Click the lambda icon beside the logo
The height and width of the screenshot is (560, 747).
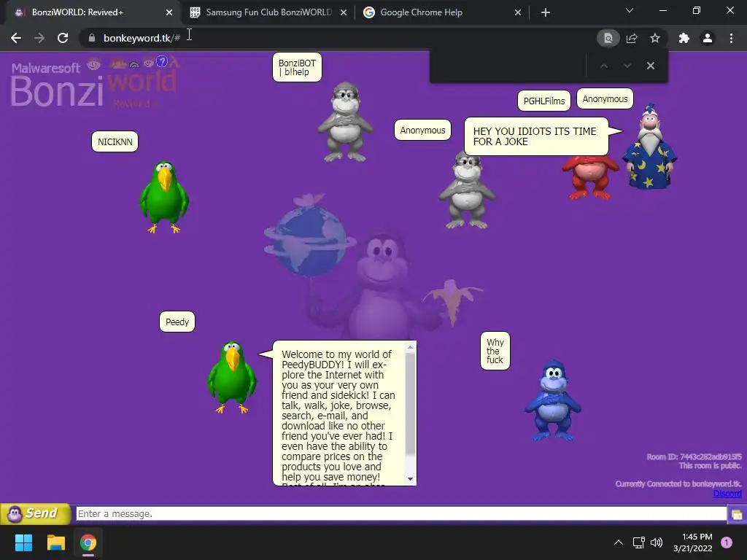coord(175,61)
